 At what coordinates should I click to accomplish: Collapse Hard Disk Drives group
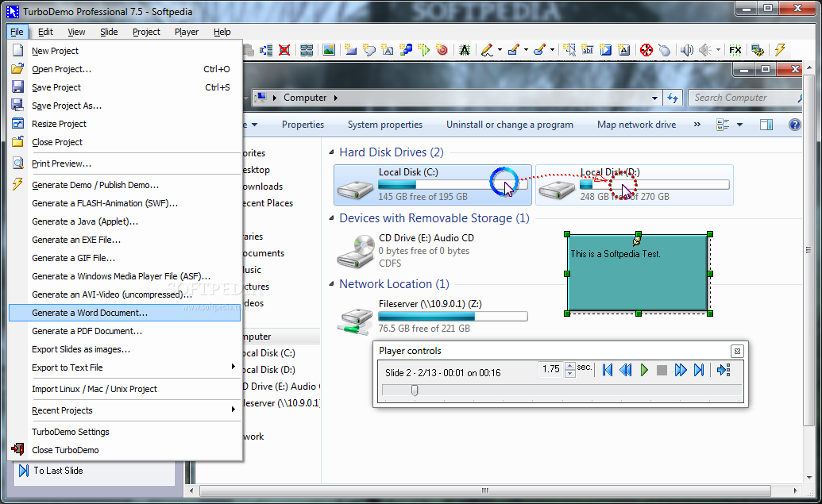pyautogui.click(x=331, y=152)
